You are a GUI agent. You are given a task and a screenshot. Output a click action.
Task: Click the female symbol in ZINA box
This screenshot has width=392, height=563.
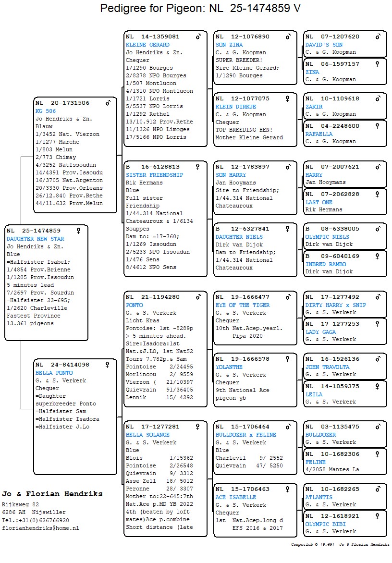coord(378,64)
